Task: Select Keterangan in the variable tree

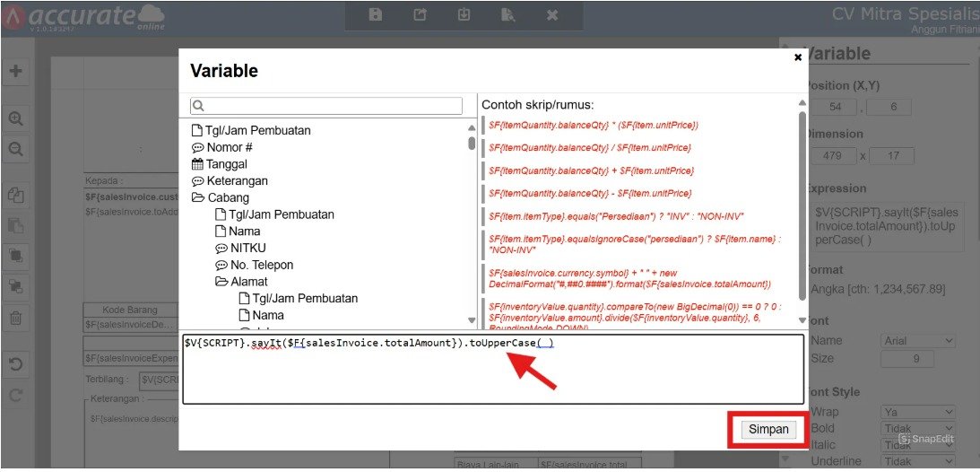Action: click(x=230, y=180)
